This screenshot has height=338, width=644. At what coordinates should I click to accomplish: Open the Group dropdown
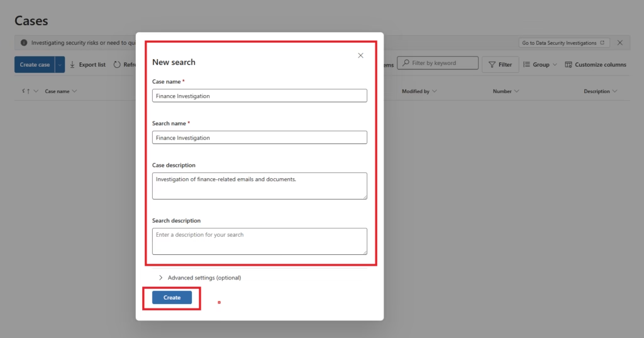point(540,65)
